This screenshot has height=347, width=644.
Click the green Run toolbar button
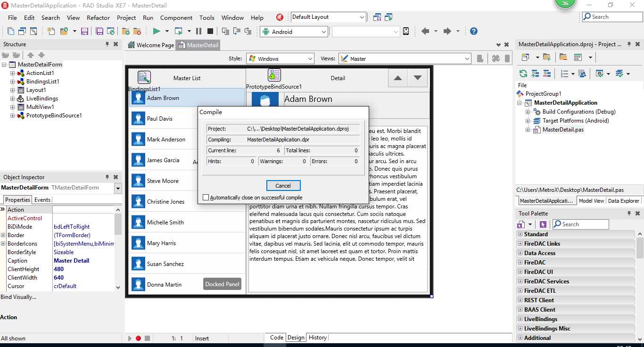click(156, 31)
